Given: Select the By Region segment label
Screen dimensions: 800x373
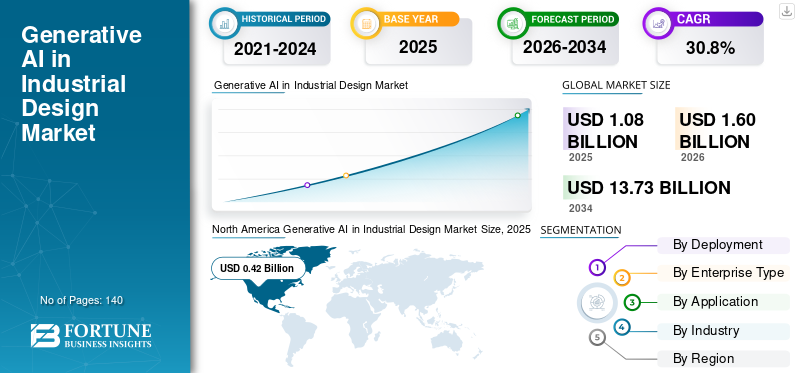Looking at the screenshot, I should coord(723,359).
